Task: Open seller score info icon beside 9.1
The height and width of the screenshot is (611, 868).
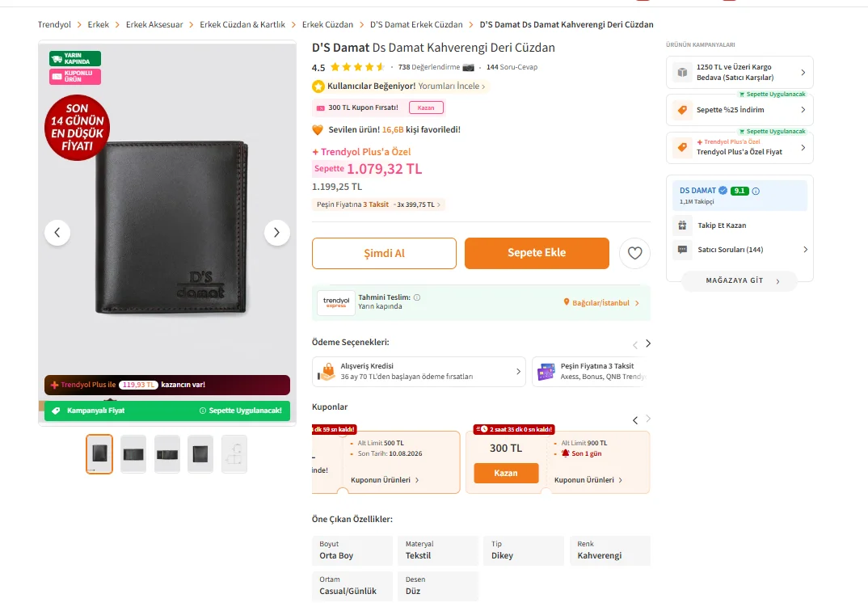Action: pos(756,191)
